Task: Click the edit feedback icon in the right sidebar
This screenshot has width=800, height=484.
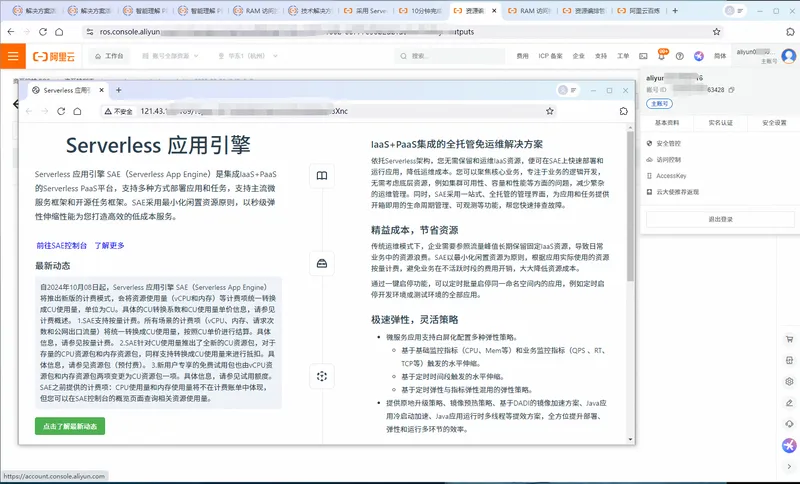Action: pyautogui.click(x=789, y=403)
